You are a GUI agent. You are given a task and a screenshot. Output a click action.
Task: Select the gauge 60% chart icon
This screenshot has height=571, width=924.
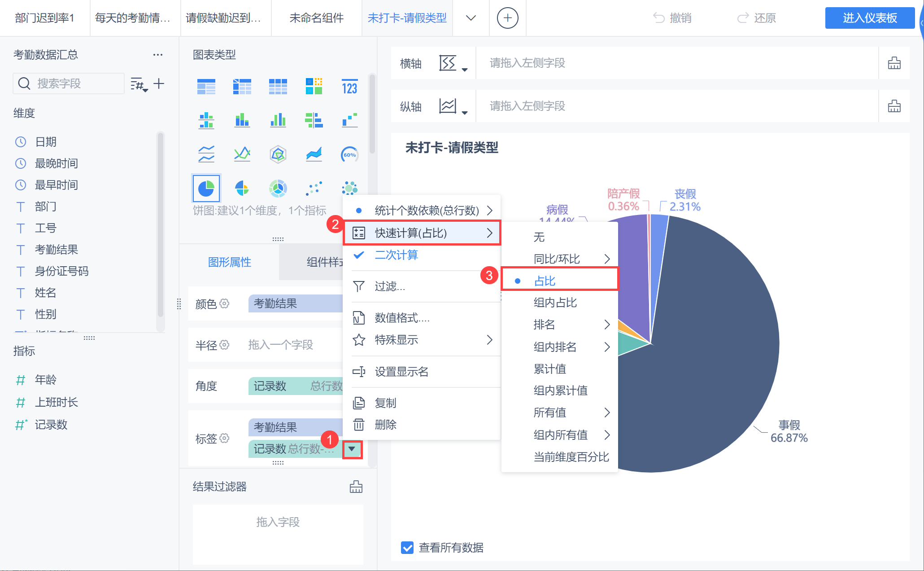(x=349, y=154)
